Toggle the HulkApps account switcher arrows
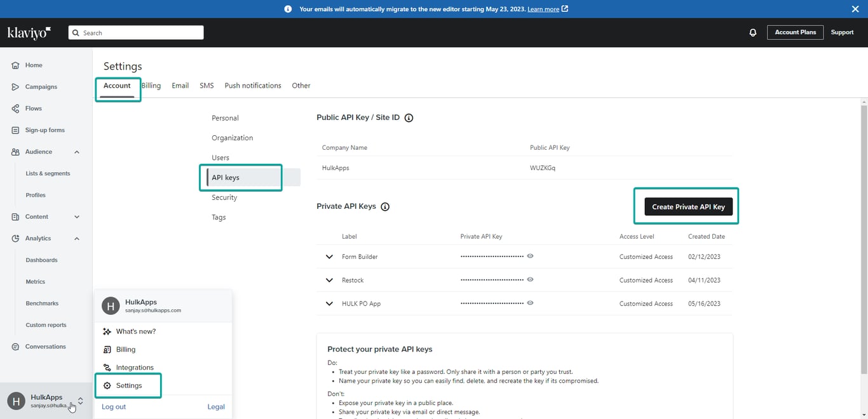This screenshot has width=868, height=419. pos(81,401)
